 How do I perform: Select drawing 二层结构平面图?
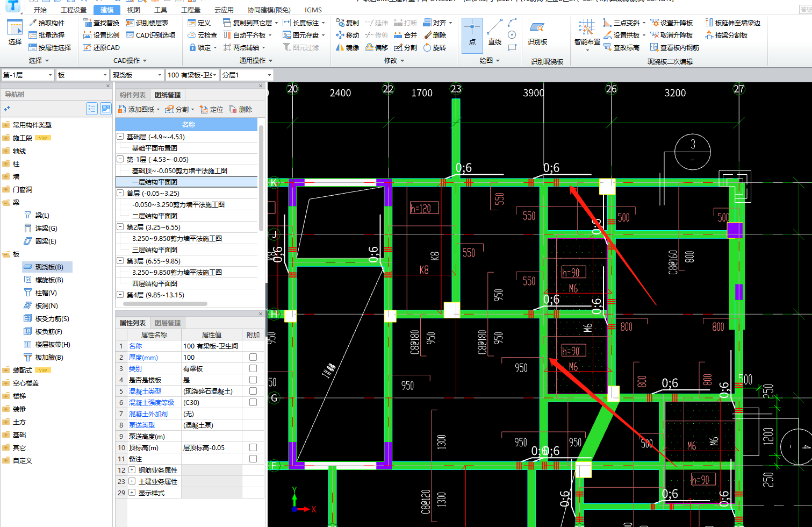155,216
